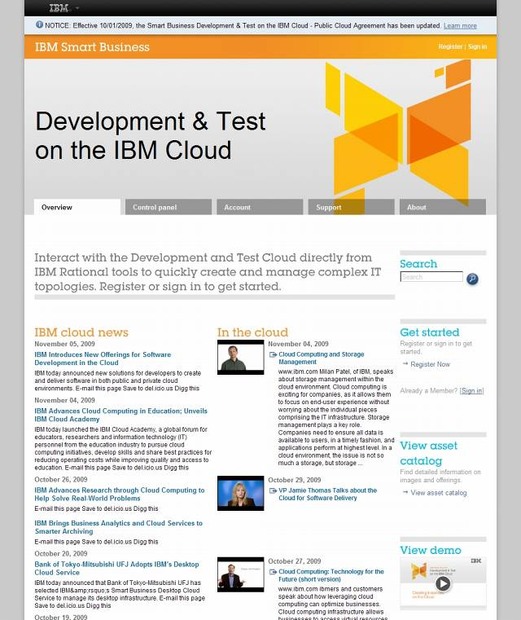Click the IBM cloud news heading
The image size is (521, 620).
(x=81, y=332)
